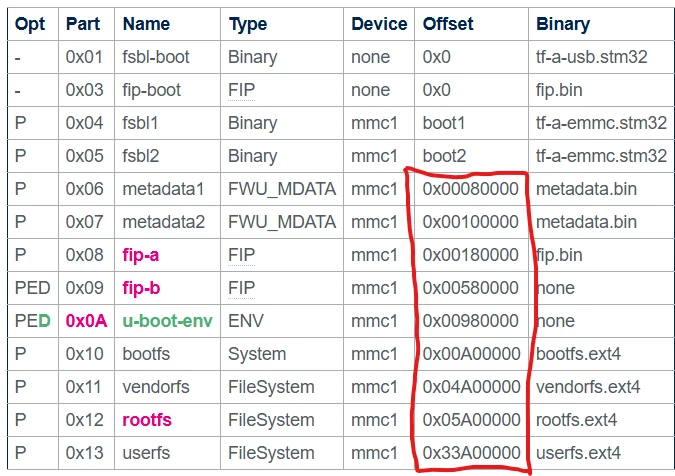Click part number 0x04
The height and width of the screenshot is (476, 675).
click(84, 123)
